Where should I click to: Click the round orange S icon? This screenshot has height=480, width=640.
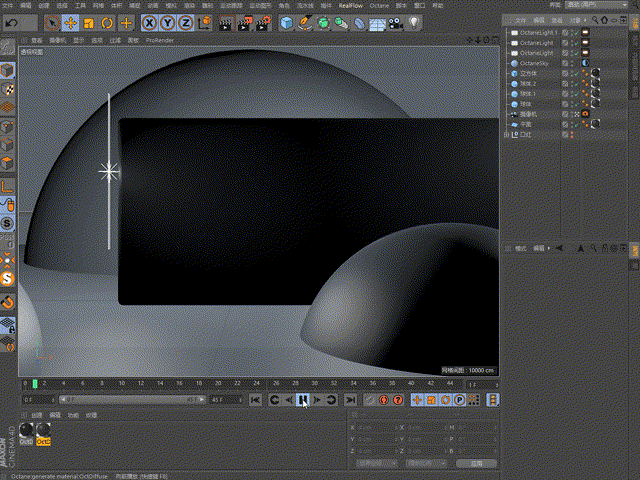(7, 279)
